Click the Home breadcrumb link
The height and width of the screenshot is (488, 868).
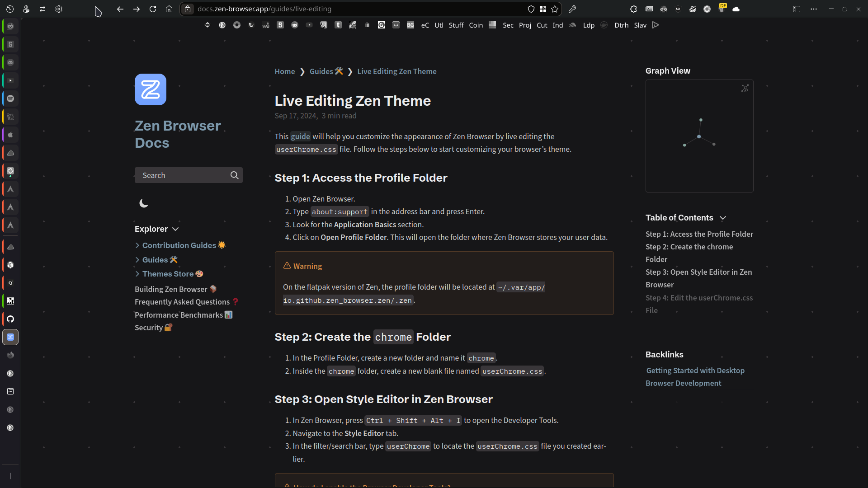pos(285,71)
